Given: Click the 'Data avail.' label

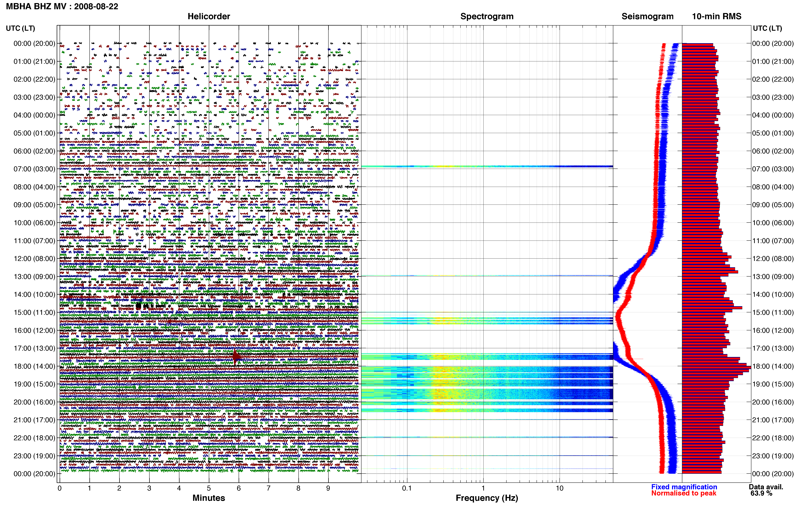Looking at the screenshot, I should pos(766,487).
